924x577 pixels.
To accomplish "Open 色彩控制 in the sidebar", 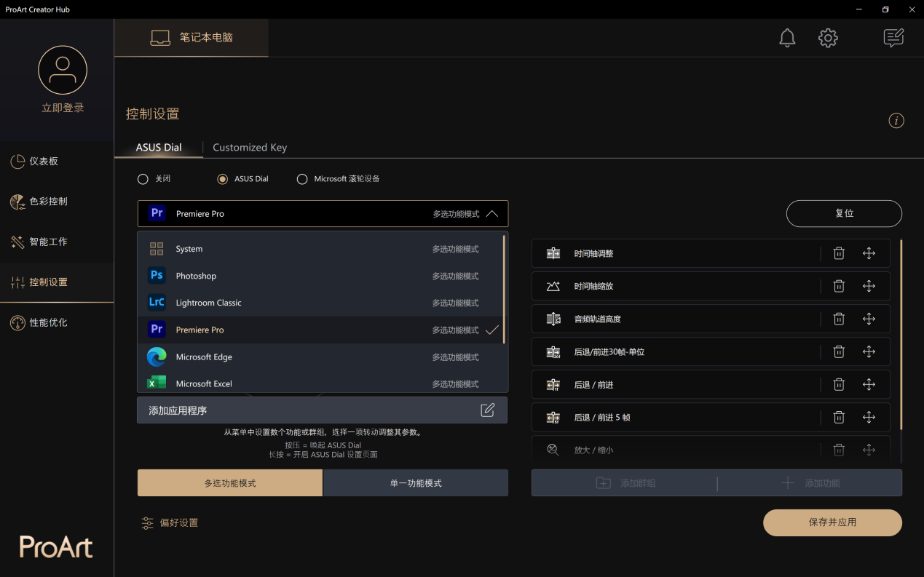I will coord(49,202).
